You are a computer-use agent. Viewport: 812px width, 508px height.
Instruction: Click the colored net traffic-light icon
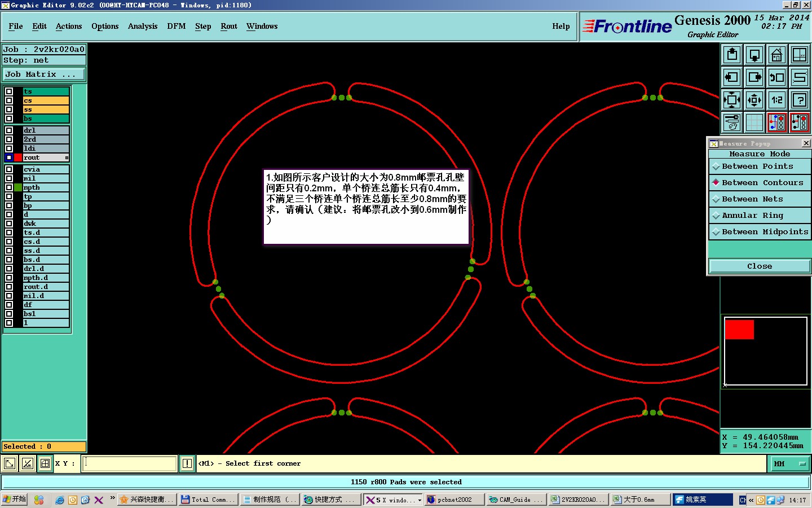(777, 122)
